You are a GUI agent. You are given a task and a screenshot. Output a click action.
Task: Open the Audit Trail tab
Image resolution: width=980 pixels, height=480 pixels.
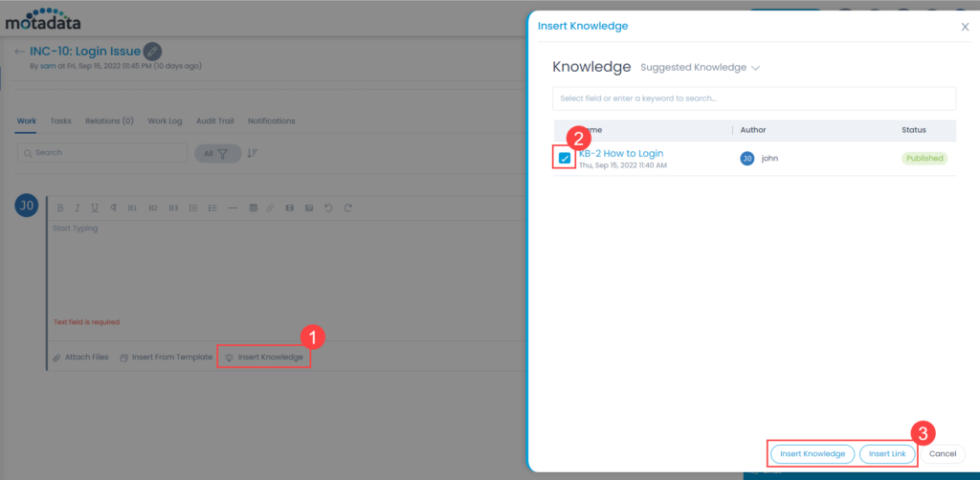click(x=215, y=121)
